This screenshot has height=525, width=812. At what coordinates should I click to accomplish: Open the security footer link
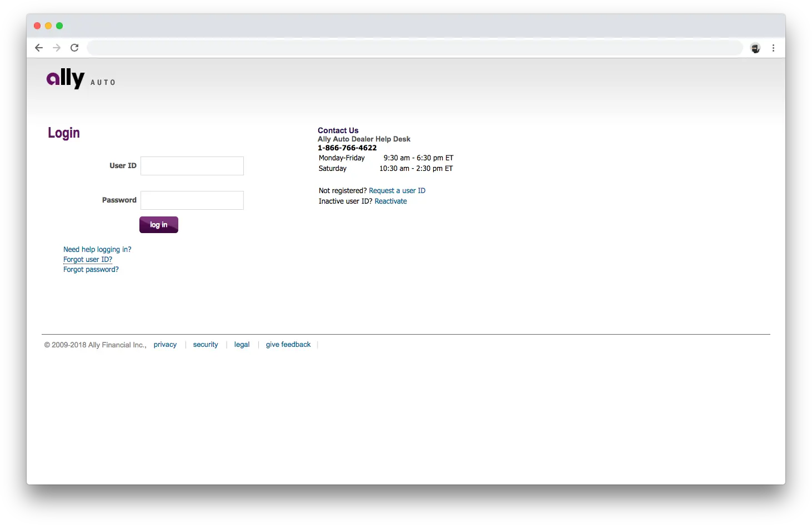(205, 344)
